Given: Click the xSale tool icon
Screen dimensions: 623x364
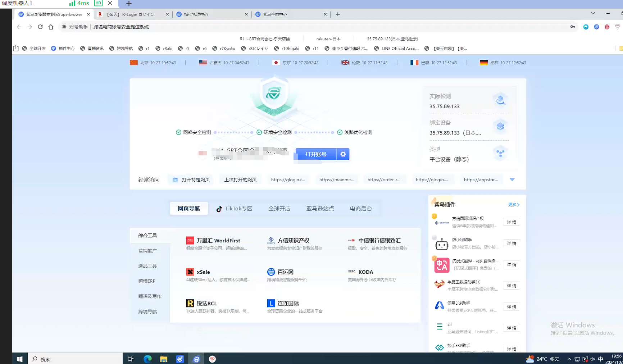Looking at the screenshot, I should 190,272.
